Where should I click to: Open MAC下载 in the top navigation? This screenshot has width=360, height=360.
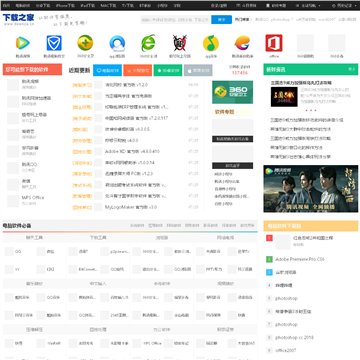[x=108, y=6]
